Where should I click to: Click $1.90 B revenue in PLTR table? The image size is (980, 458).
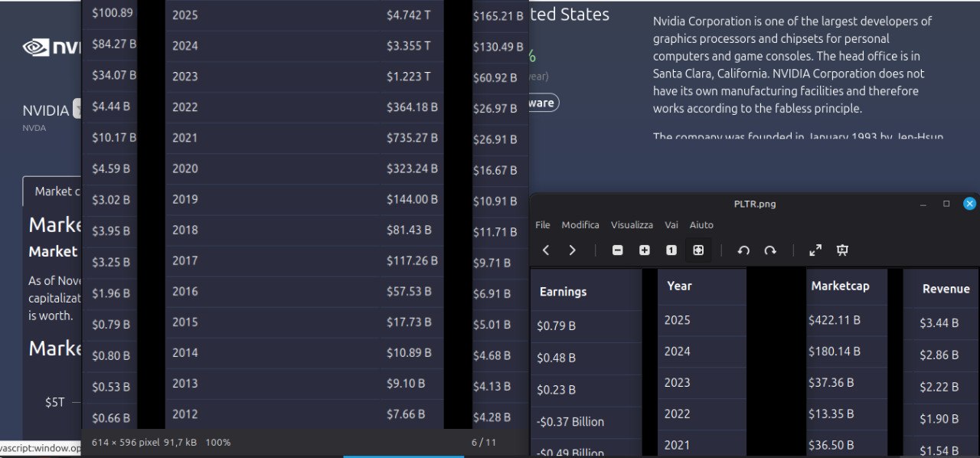click(939, 419)
